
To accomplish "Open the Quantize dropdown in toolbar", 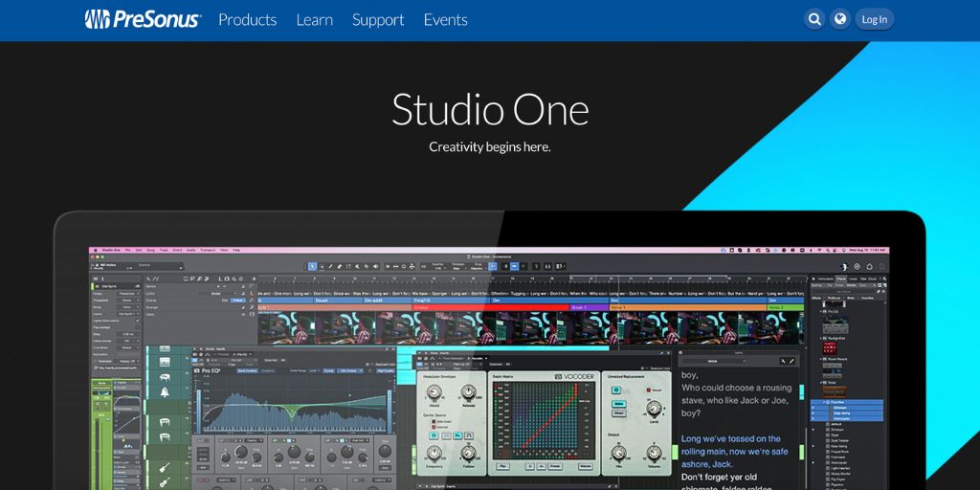I will [439, 266].
